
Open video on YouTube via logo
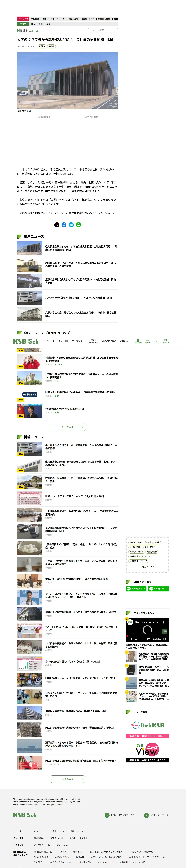[157, 639]
